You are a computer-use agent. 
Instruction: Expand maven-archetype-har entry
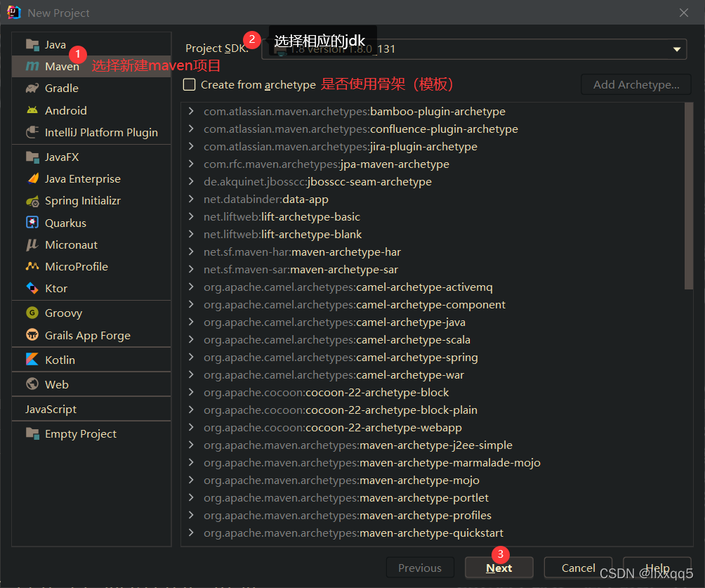coord(191,251)
